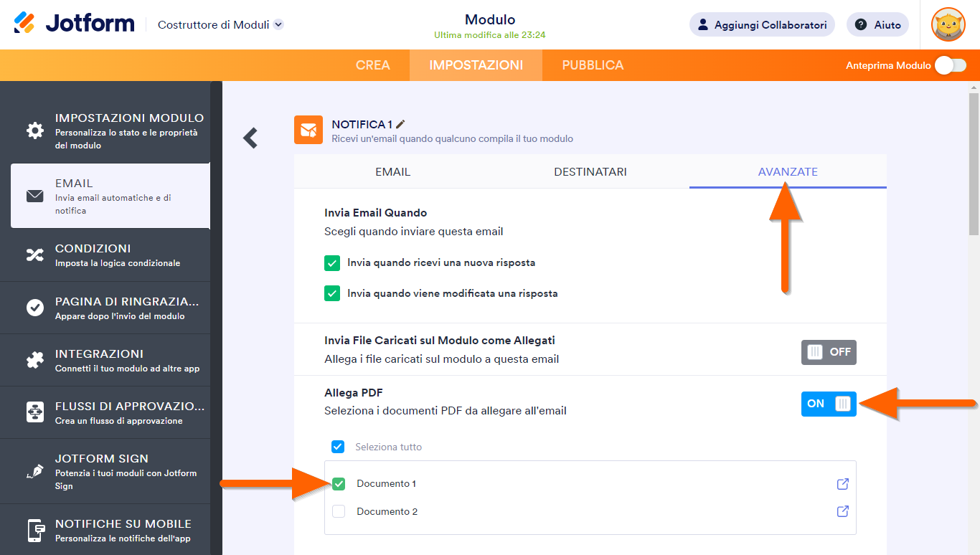Click the Jotform Sign pen icon
980x555 pixels.
[34, 471]
